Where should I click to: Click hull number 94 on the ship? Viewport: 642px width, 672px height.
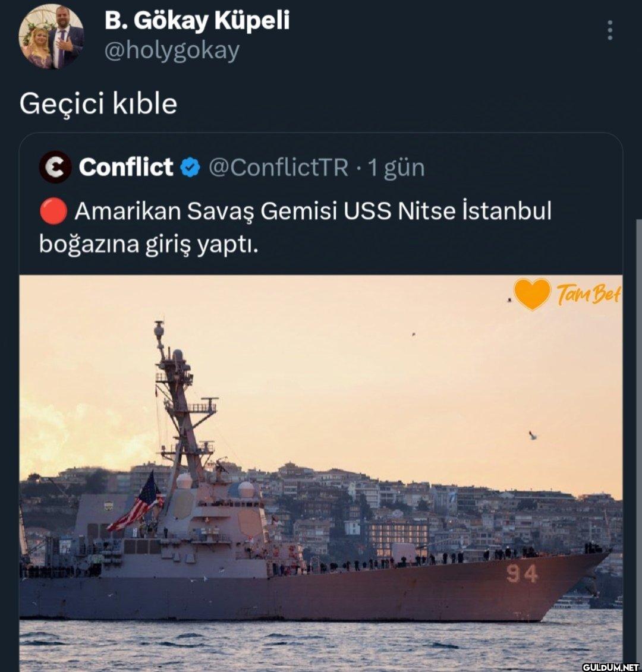click(521, 574)
